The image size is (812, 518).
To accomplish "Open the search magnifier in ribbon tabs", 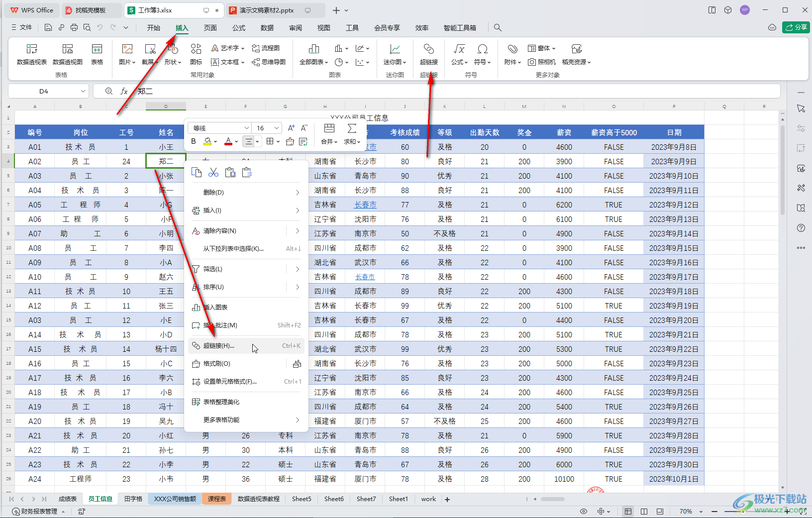I will point(498,28).
